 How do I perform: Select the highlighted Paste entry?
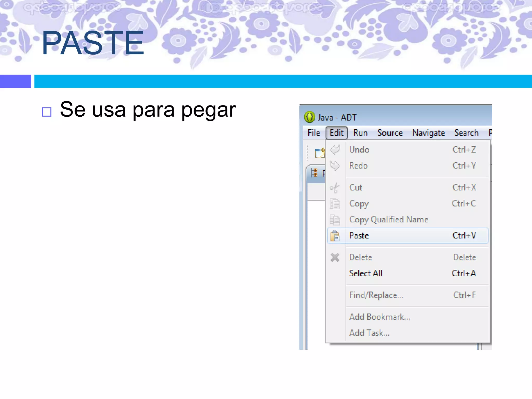408,236
